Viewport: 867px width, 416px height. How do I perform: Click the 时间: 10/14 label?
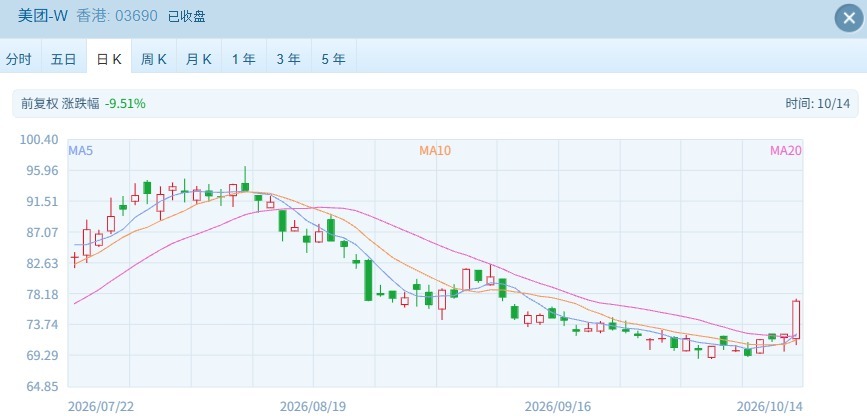[x=817, y=103]
